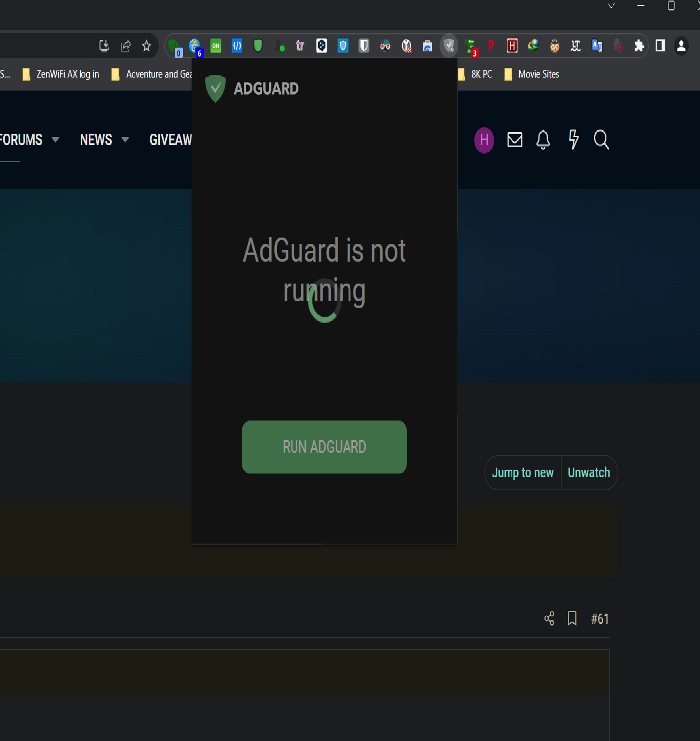Screen dimensions: 700x741
Task: Click the green shield extension icon
Action: click(x=258, y=46)
